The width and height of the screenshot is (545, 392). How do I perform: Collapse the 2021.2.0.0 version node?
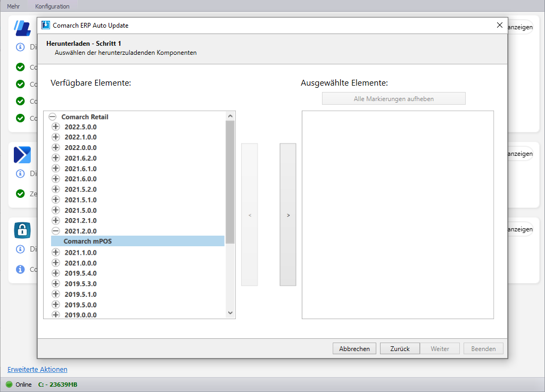(55, 231)
